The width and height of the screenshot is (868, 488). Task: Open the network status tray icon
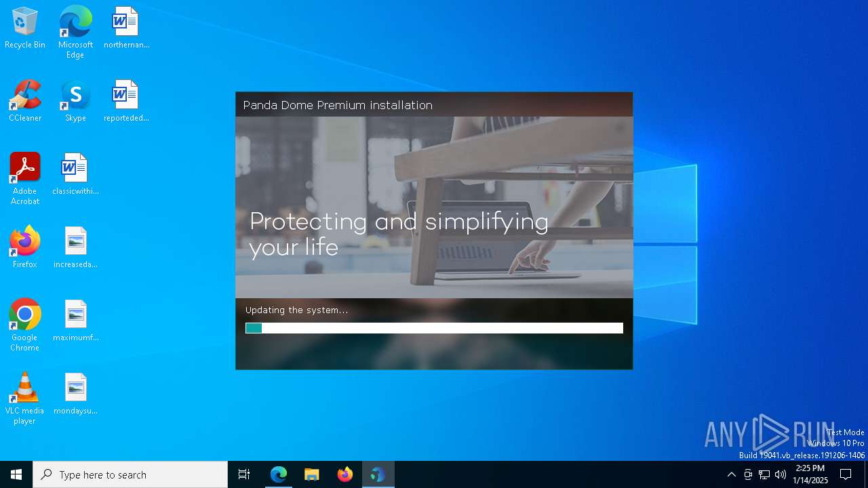764,474
